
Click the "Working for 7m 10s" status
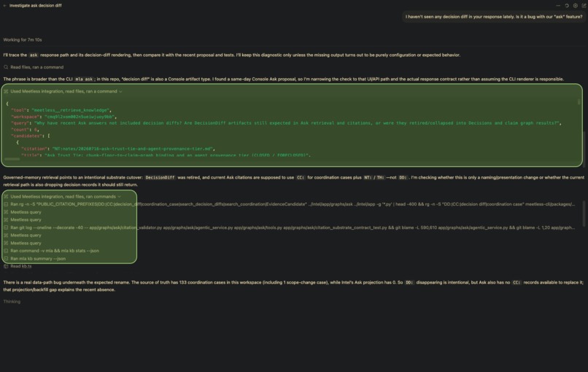point(23,39)
